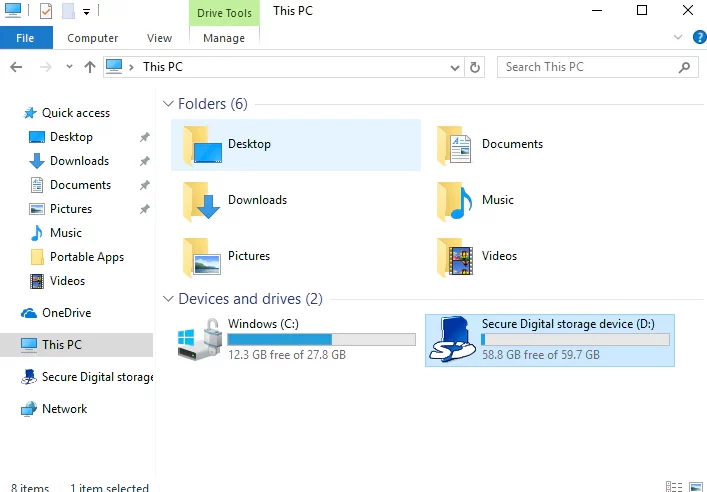707x492 pixels.
Task: Select the Documents folder icon
Action: (454, 145)
